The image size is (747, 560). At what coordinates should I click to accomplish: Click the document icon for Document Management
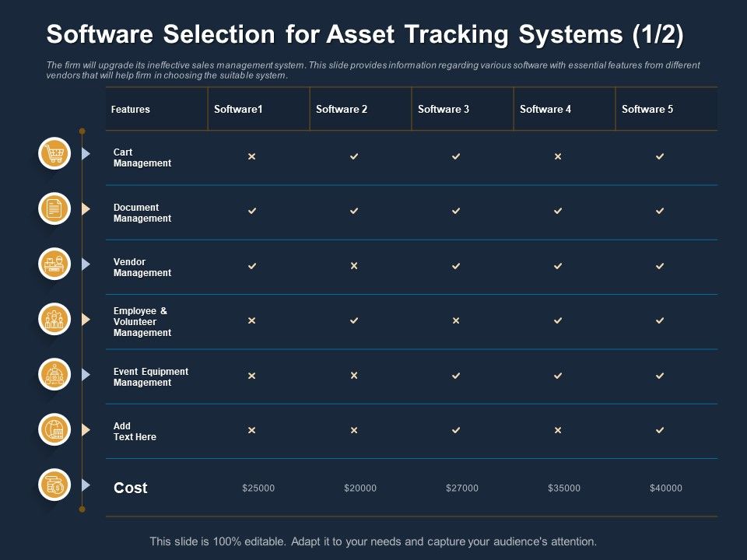(54, 208)
